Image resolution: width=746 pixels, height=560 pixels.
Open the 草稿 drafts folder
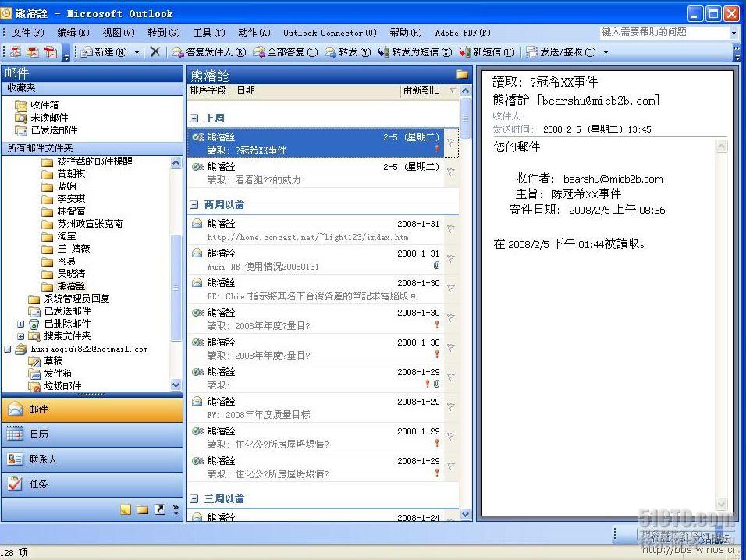[x=53, y=361]
